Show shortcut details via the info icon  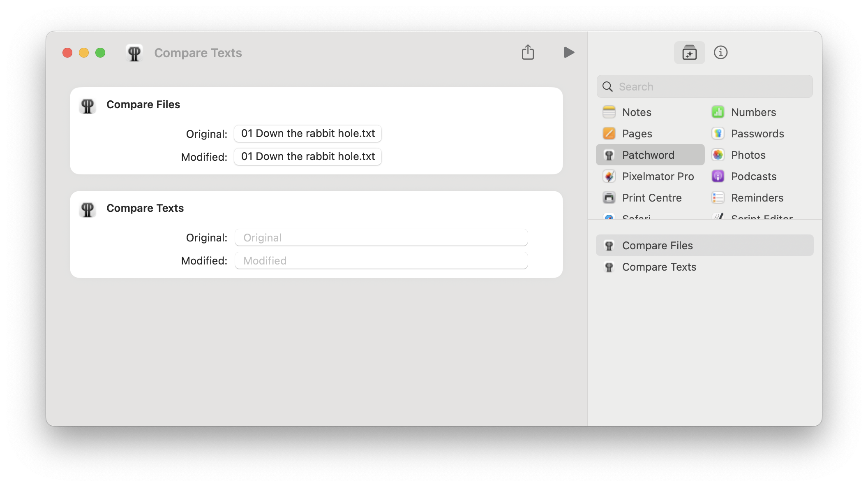coord(720,53)
